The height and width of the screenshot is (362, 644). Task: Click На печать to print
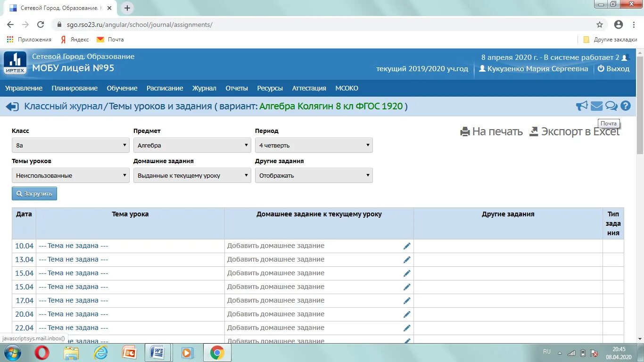coord(492,132)
